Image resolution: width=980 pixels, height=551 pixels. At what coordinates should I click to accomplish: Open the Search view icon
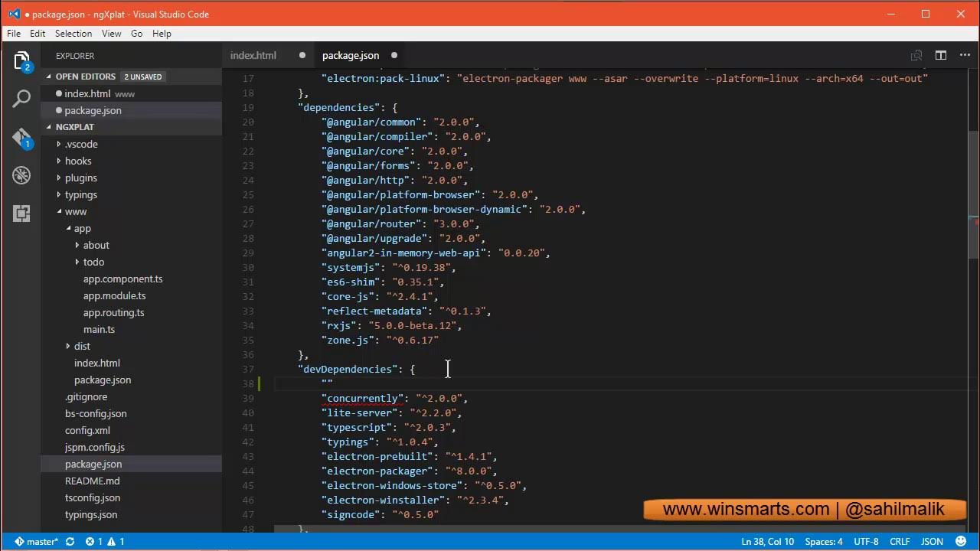21,98
